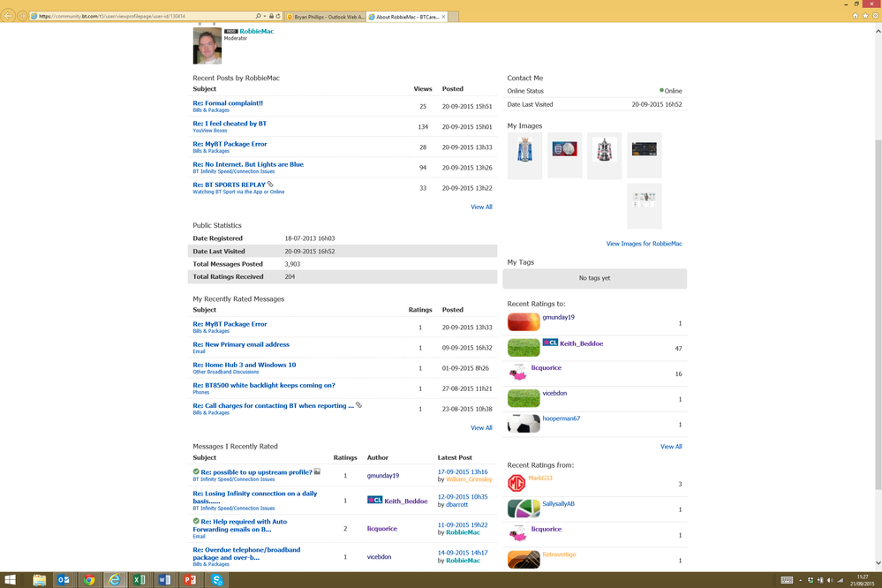
Task: Click attachment paperclip beside BT SPORTS REPLAY
Action: [270, 184]
